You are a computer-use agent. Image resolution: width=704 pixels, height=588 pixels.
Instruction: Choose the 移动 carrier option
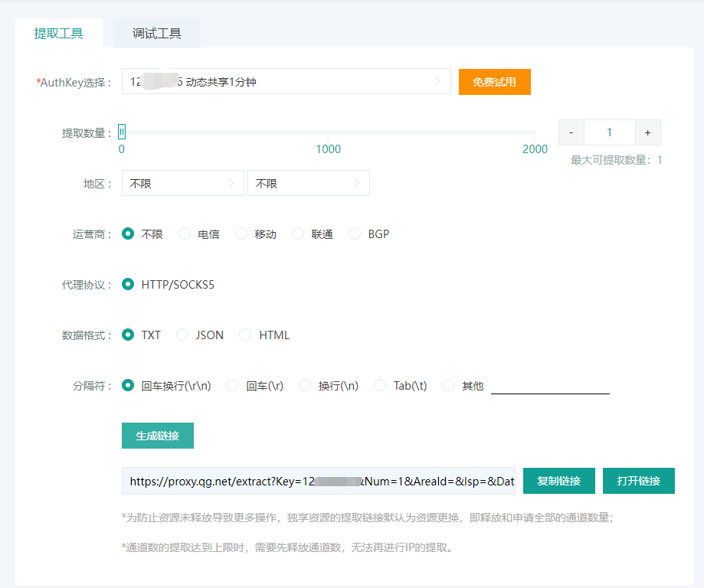pos(241,234)
